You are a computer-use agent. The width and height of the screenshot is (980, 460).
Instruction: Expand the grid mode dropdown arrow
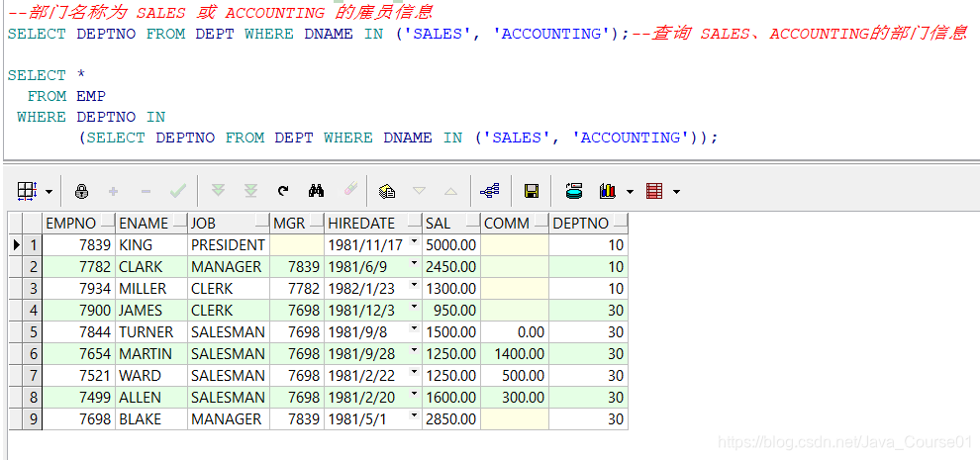(49, 192)
